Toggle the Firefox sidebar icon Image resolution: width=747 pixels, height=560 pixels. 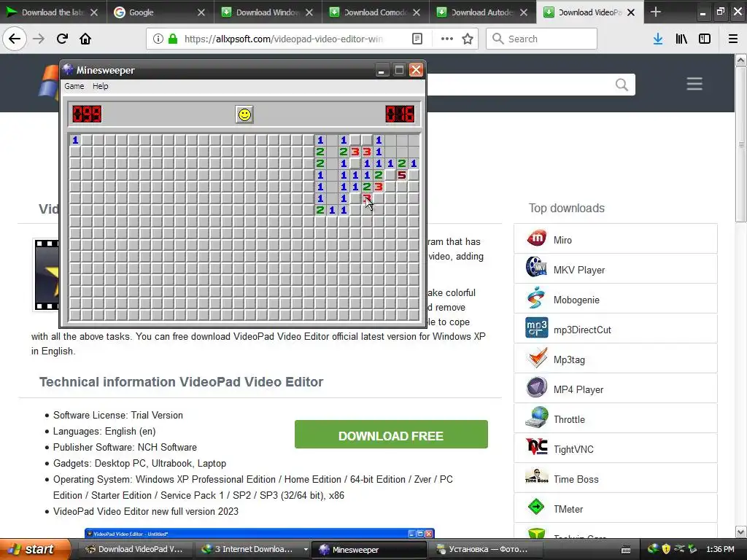(705, 39)
